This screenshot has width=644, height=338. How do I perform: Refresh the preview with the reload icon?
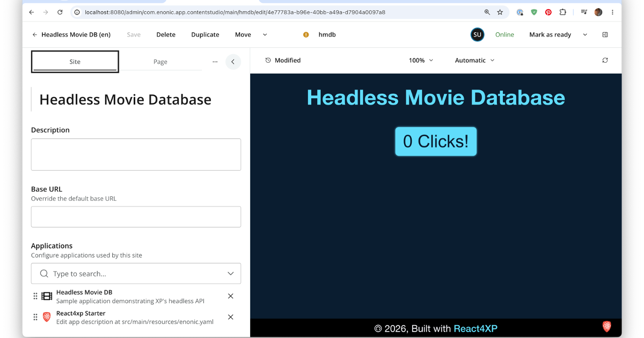coord(605,61)
